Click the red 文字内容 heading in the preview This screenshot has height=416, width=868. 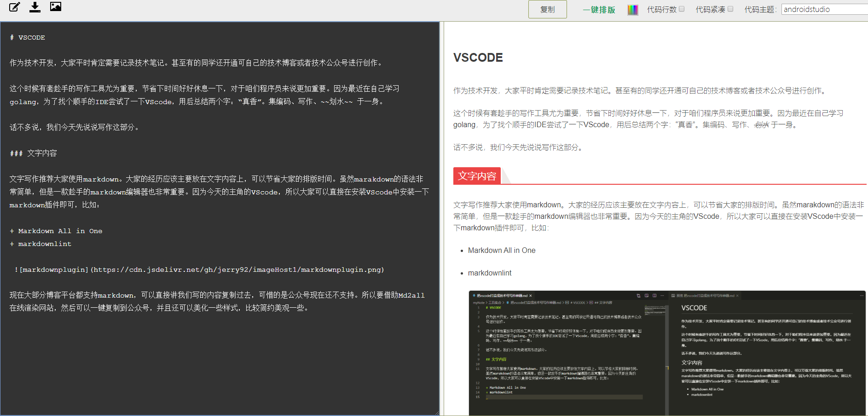[x=477, y=176]
